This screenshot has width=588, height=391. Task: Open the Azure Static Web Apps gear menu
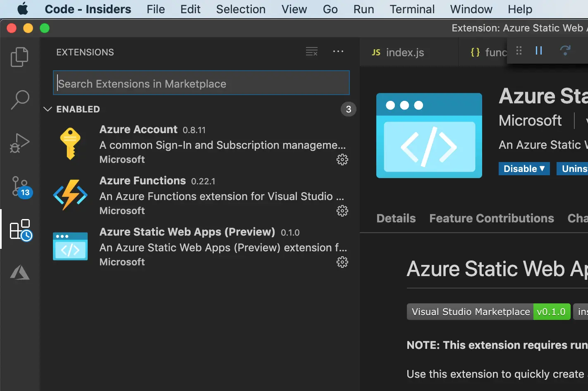pos(342,262)
